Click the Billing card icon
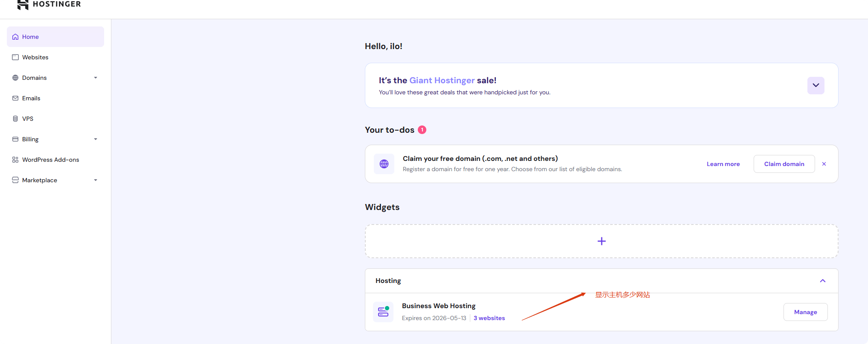 [x=15, y=139]
